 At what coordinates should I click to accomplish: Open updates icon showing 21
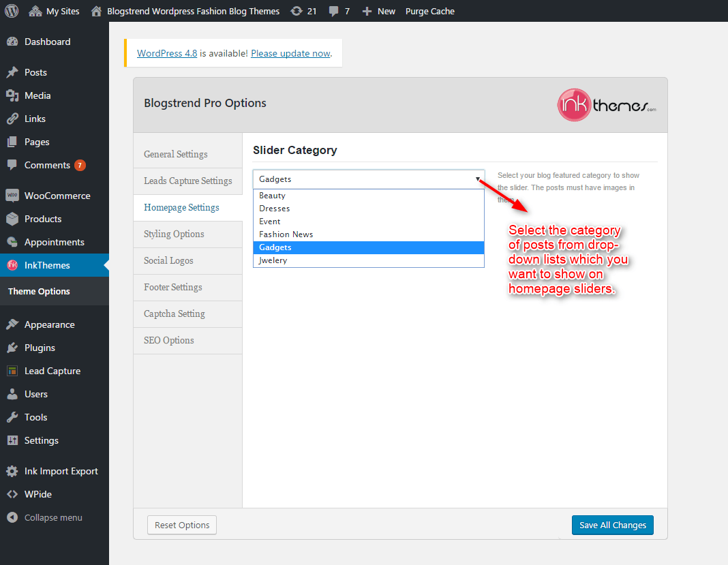[x=297, y=11]
